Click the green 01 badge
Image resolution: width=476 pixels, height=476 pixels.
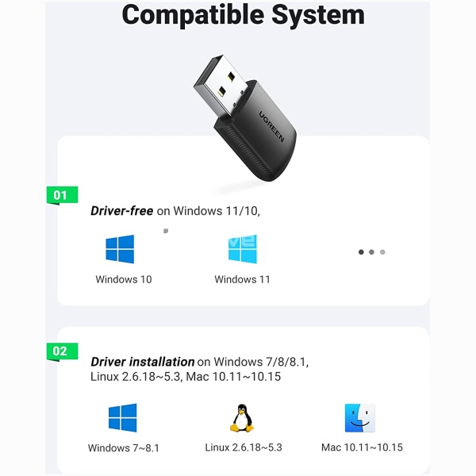(62, 195)
